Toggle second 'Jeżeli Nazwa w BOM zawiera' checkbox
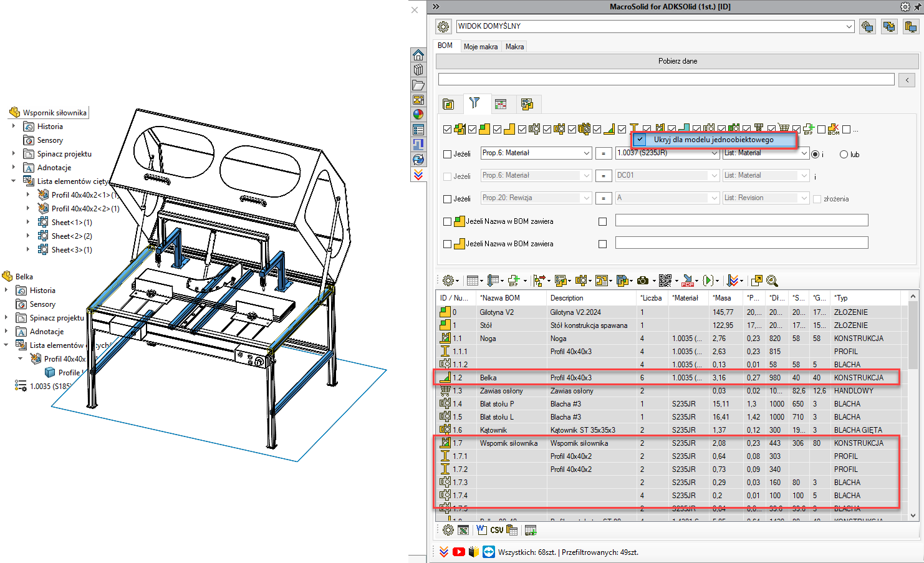The height and width of the screenshot is (563, 924). click(x=447, y=244)
